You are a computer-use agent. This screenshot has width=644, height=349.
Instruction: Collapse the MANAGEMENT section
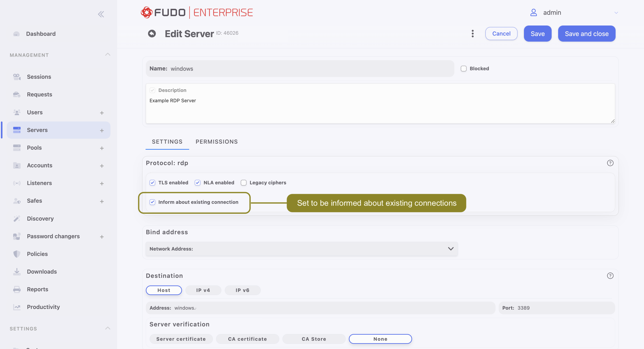[108, 55]
